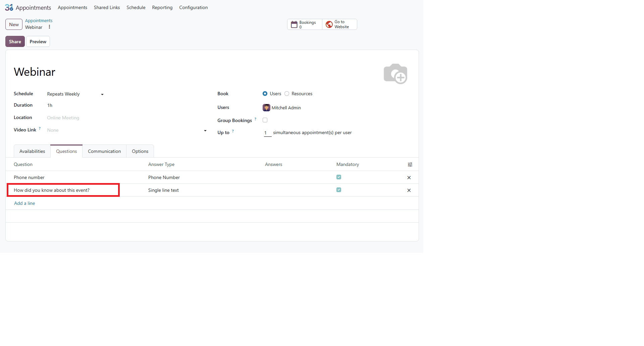Image resolution: width=644 pixels, height=346 pixels.
Task: Select the Resources radio option
Action: pyautogui.click(x=287, y=94)
